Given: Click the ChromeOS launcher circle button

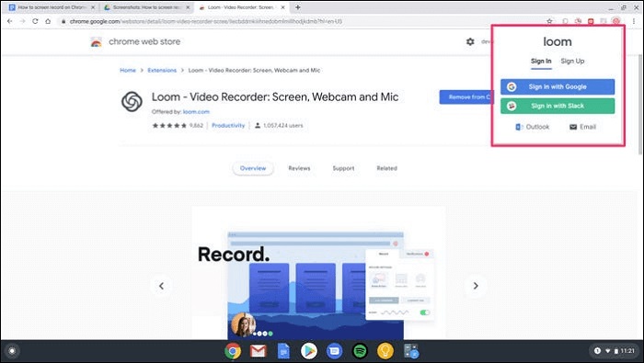Looking at the screenshot, I should click(12, 351).
